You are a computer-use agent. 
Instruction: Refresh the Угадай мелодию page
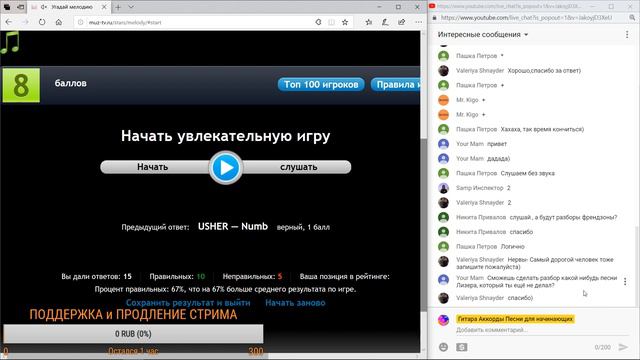(42, 22)
